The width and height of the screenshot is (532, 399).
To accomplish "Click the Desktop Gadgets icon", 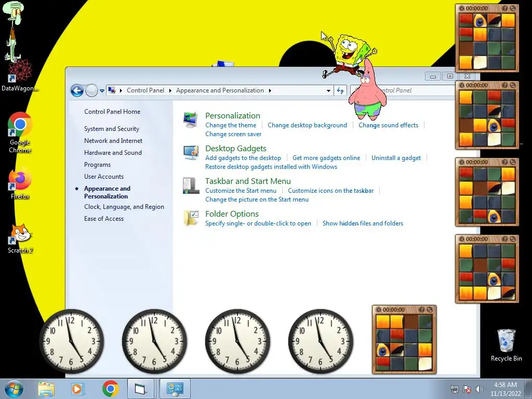I will click(191, 153).
